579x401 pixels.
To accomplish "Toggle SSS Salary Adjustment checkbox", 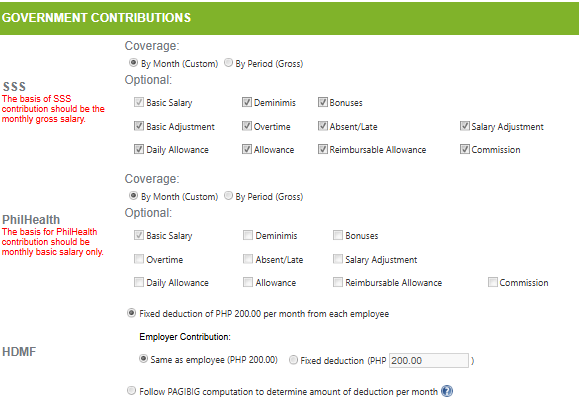I will (465, 126).
